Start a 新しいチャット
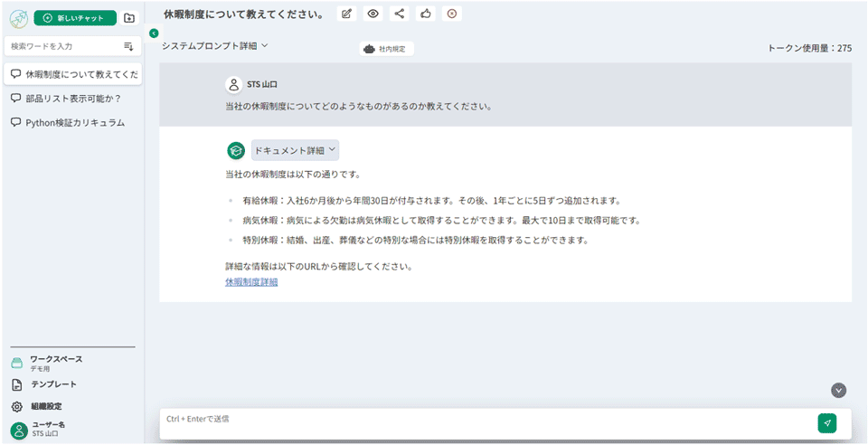 (75, 18)
